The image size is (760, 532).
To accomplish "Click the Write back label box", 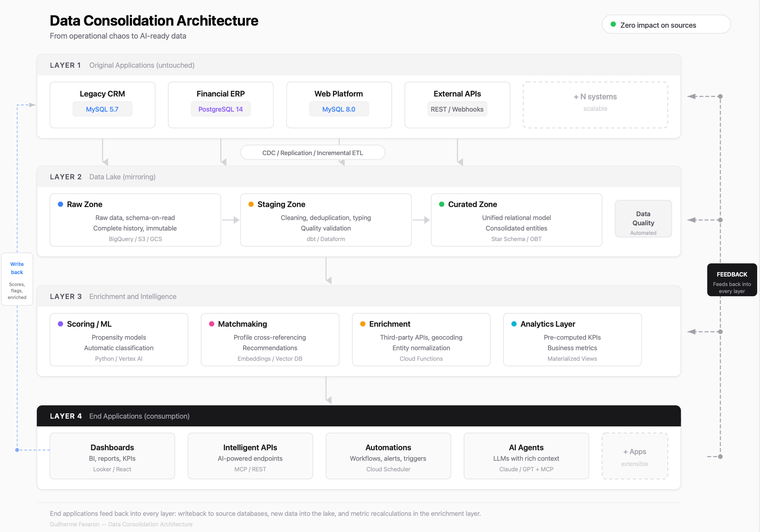I will [17, 279].
